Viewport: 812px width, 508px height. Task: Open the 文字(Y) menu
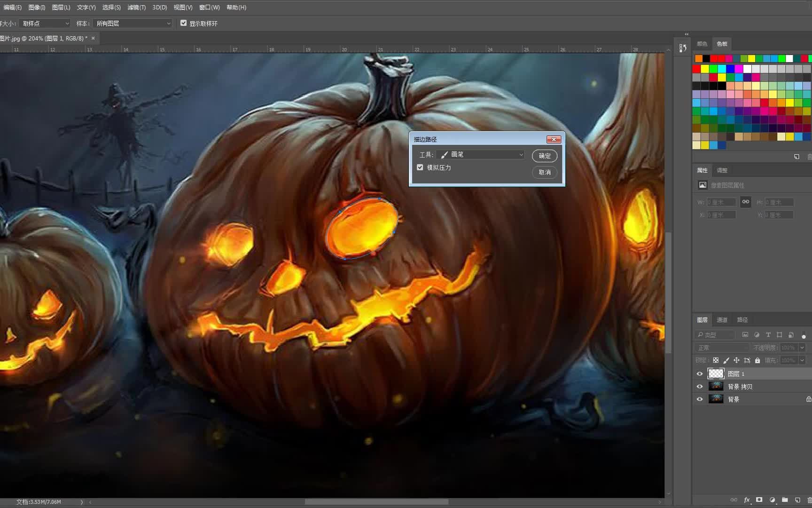point(86,8)
